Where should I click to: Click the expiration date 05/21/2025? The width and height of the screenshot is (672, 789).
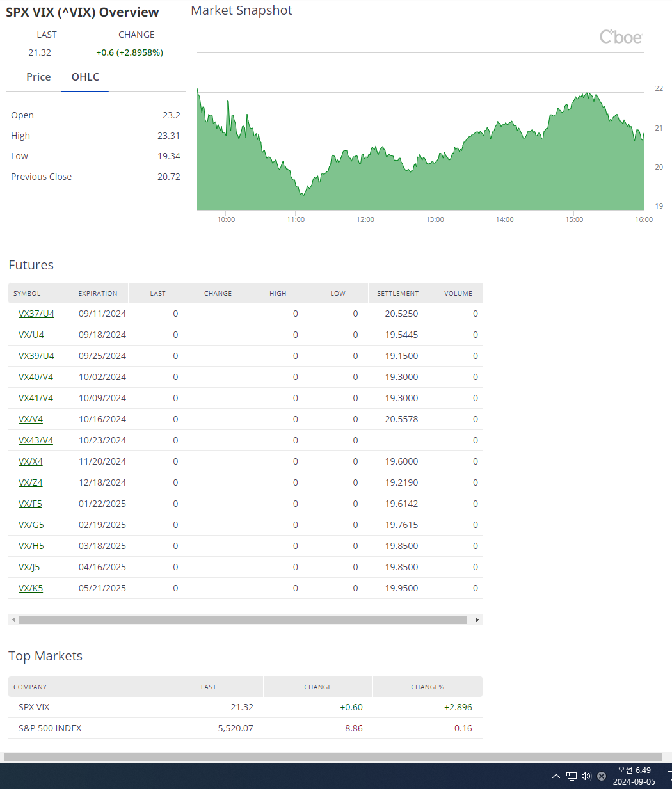tap(102, 588)
